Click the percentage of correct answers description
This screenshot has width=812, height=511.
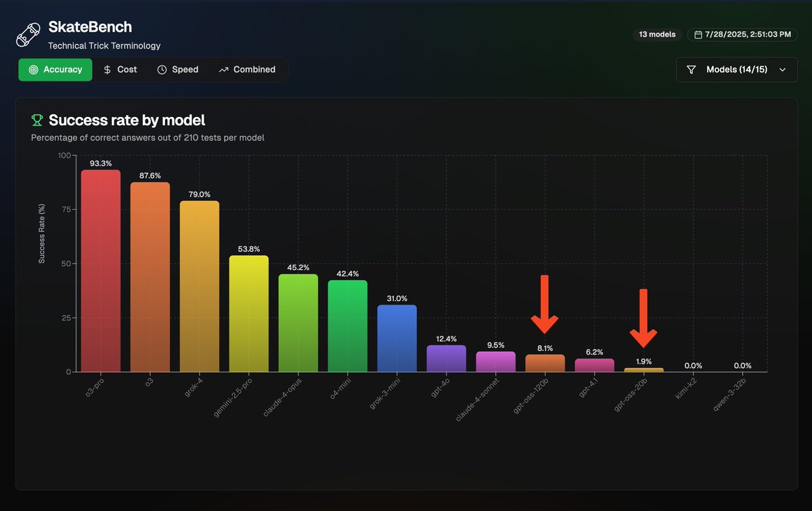tap(148, 137)
